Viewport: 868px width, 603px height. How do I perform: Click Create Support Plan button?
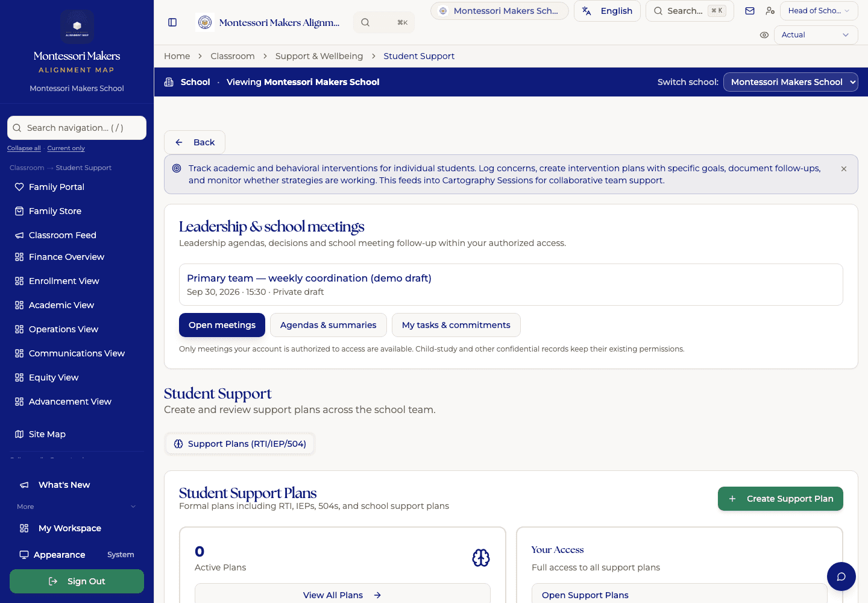[x=780, y=499]
